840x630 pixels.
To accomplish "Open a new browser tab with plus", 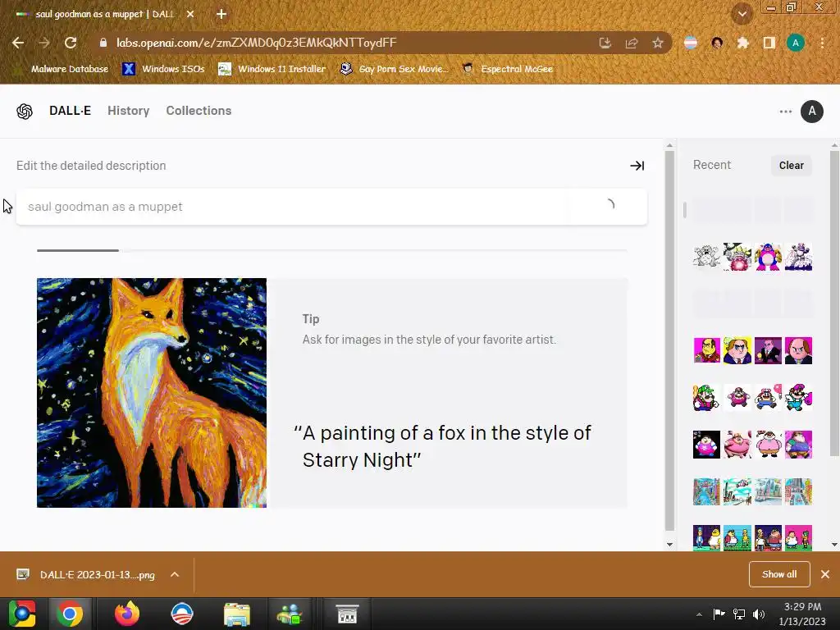I will point(221,14).
